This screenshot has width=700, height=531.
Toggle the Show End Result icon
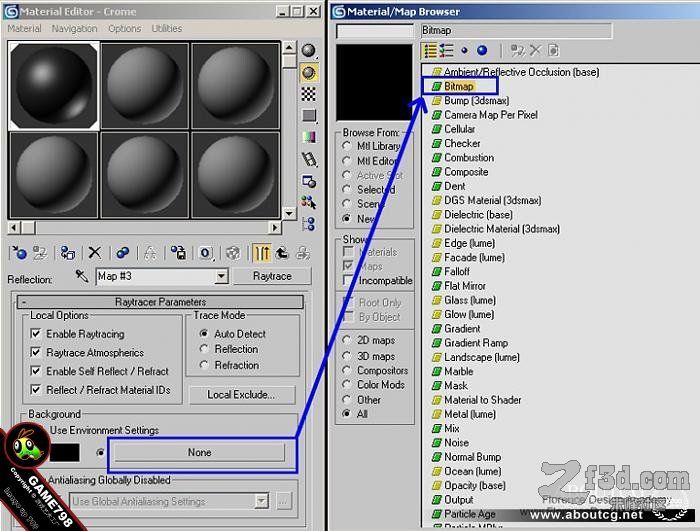[x=262, y=253]
